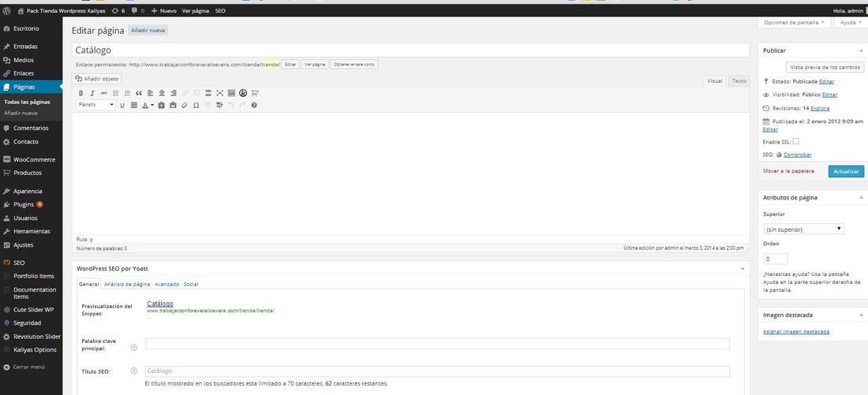Insert a blockquote
The image size is (868, 395).
point(139,93)
